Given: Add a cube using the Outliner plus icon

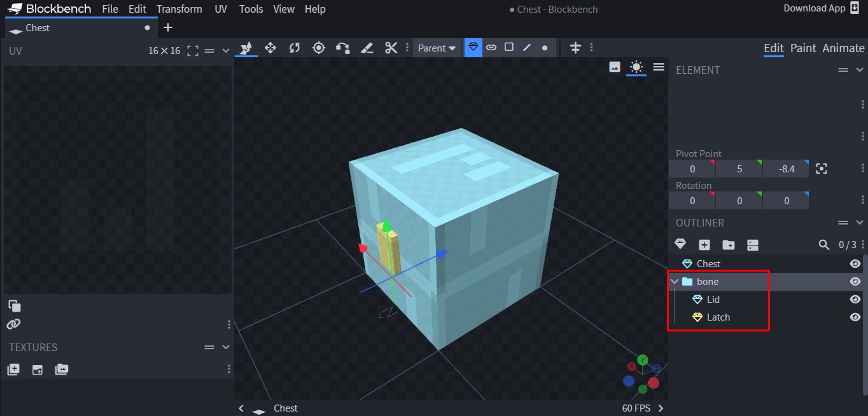Looking at the screenshot, I should [x=704, y=245].
